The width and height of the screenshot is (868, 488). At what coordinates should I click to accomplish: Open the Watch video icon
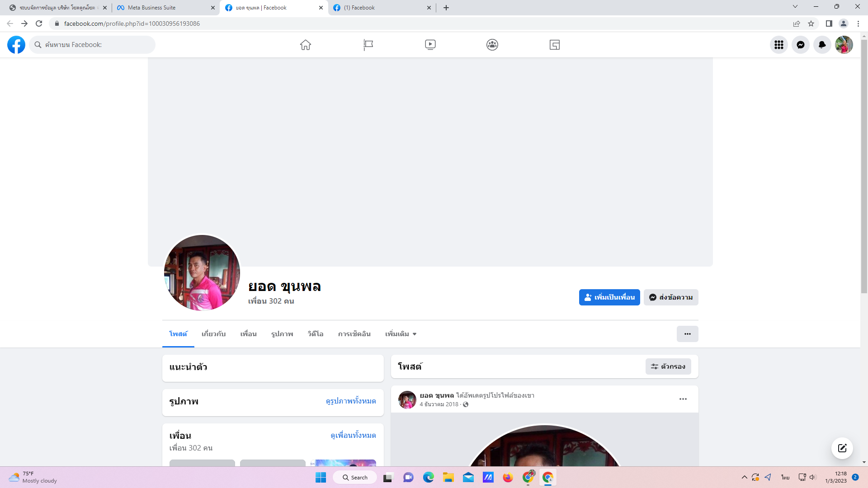(x=430, y=45)
